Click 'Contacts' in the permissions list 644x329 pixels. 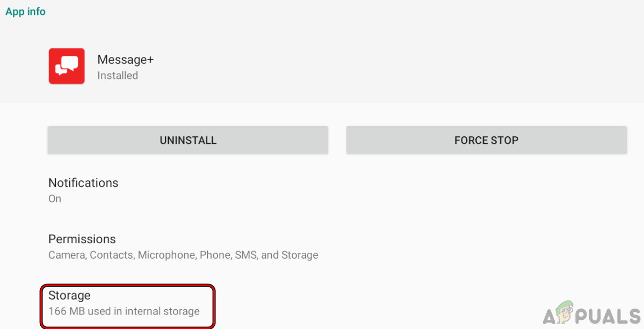click(112, 255)
